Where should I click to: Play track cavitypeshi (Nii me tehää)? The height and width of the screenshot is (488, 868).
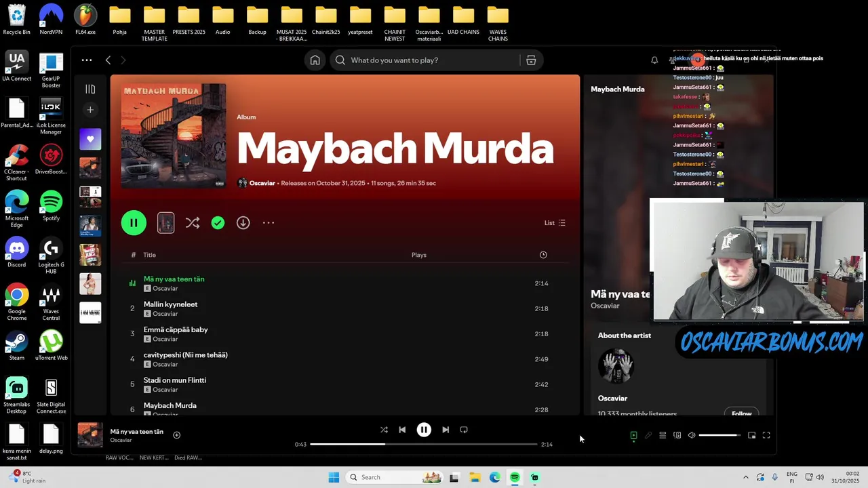pyautogui.click(x=185, y=355)
